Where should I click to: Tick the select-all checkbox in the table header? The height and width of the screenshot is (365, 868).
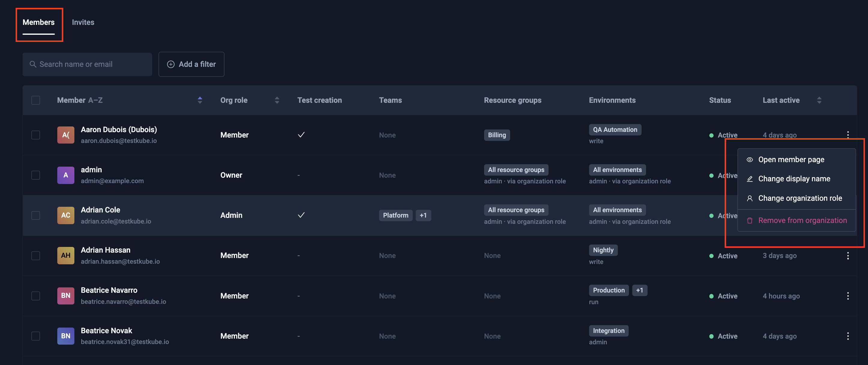36,100
